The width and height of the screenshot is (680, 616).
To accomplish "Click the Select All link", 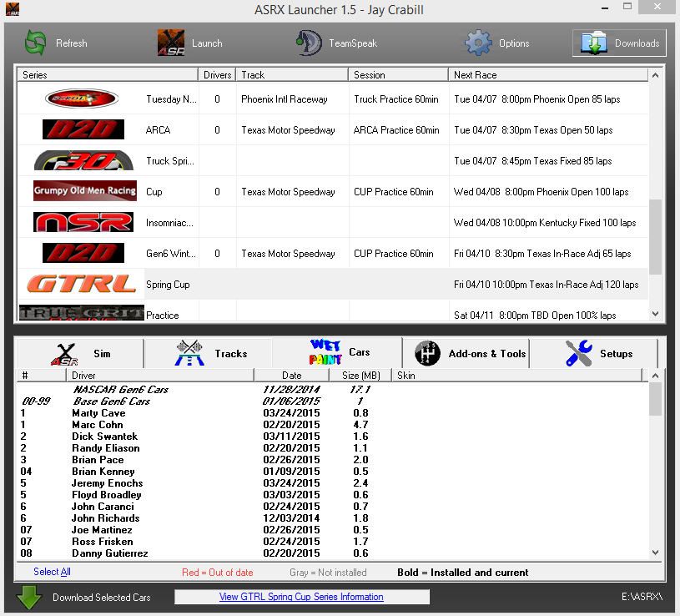I will [x=51, y=572].
